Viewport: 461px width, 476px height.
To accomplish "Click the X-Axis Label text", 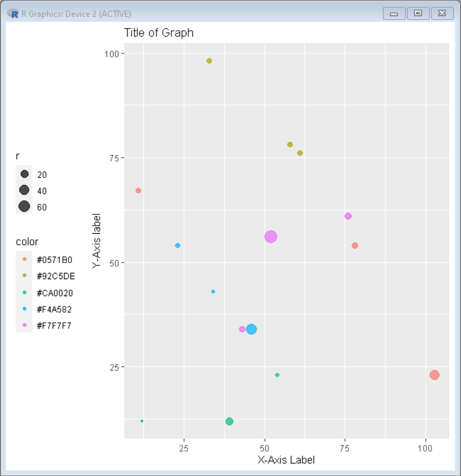I will pos(285,460).
